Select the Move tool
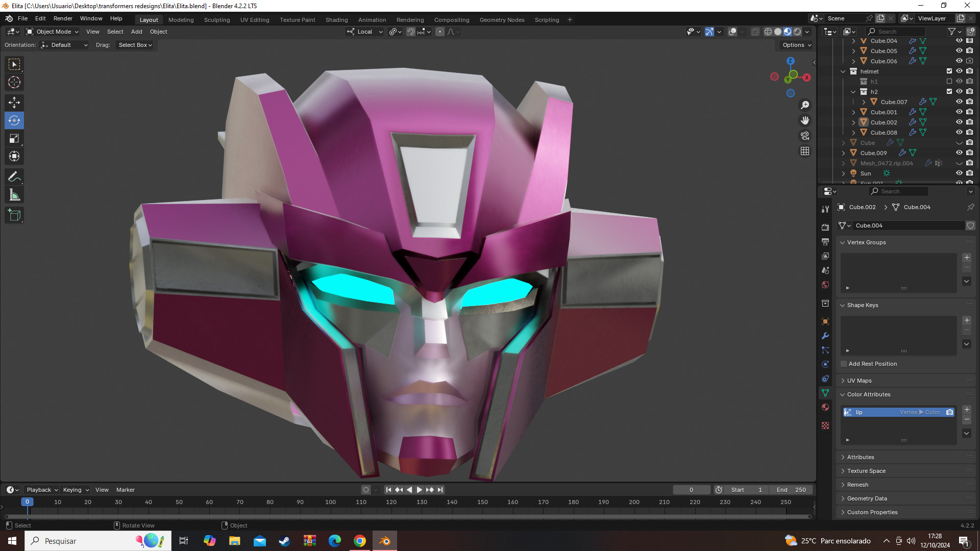Image resolution: width=980 pixels, height=551 pixels. (14, 103)
